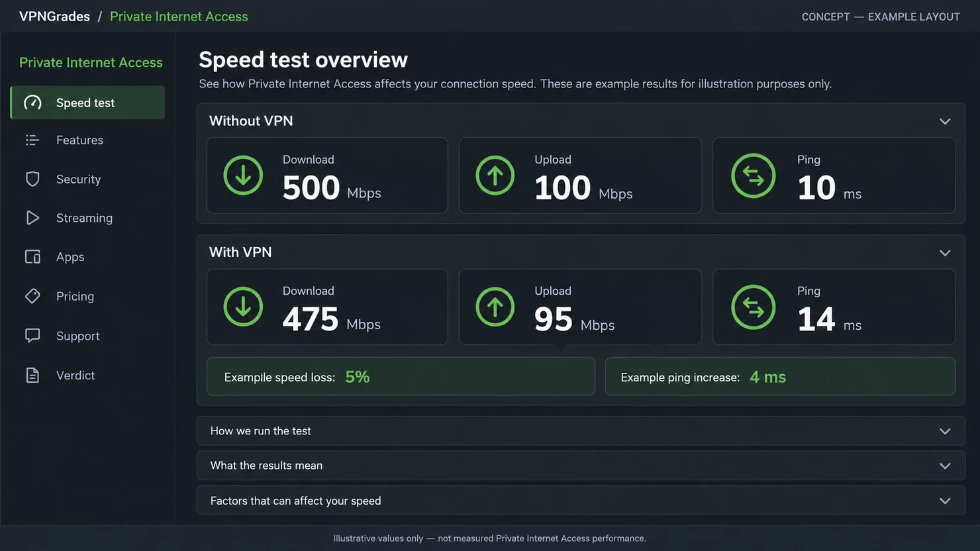980x551 pixels.
Task: Click the 10 ms ping value
Action: [830, 188]
